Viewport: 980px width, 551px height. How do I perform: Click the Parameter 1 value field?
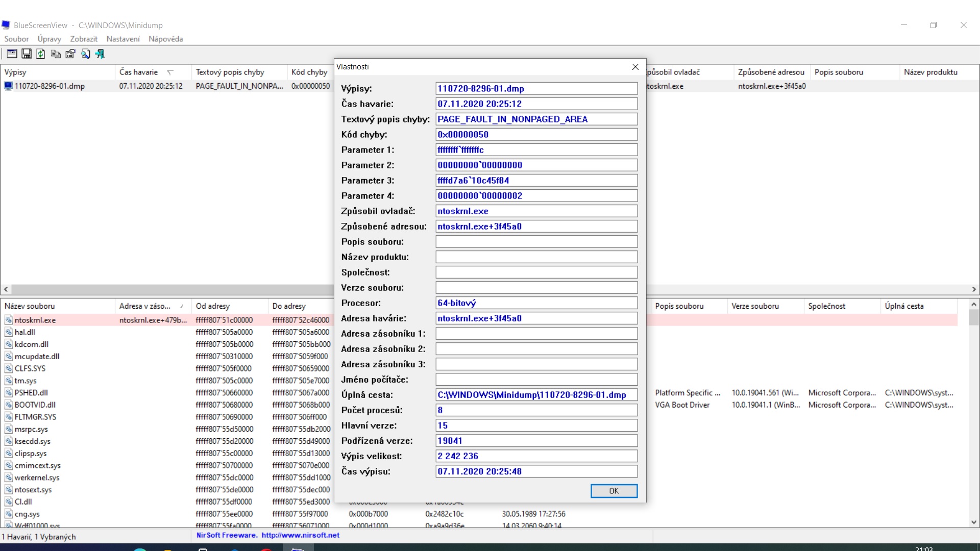tap(536, 150)
